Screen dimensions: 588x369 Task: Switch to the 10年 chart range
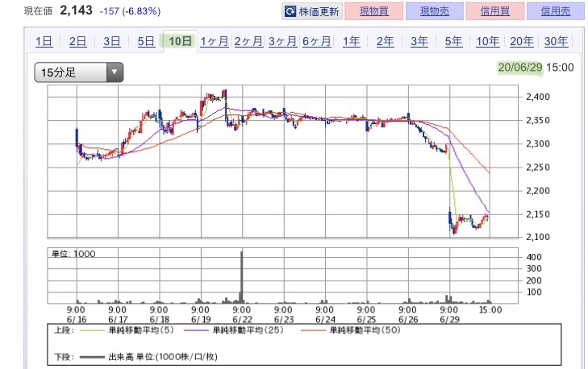pos(487,41)
